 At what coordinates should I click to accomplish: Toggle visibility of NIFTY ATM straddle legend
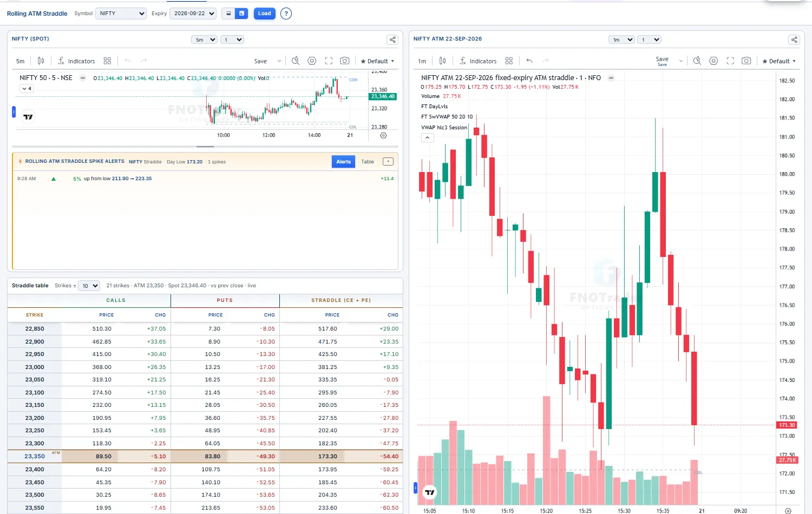click(x=611, y=78)
